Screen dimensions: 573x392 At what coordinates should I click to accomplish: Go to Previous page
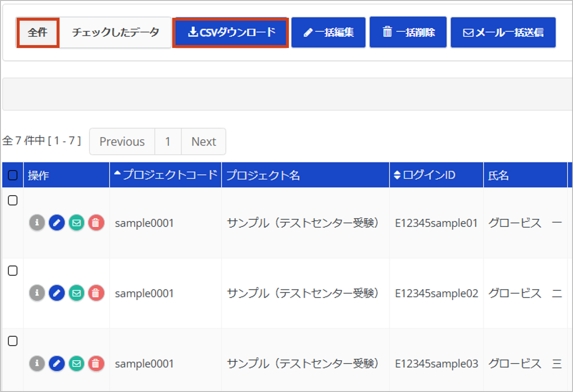point(122,142)
